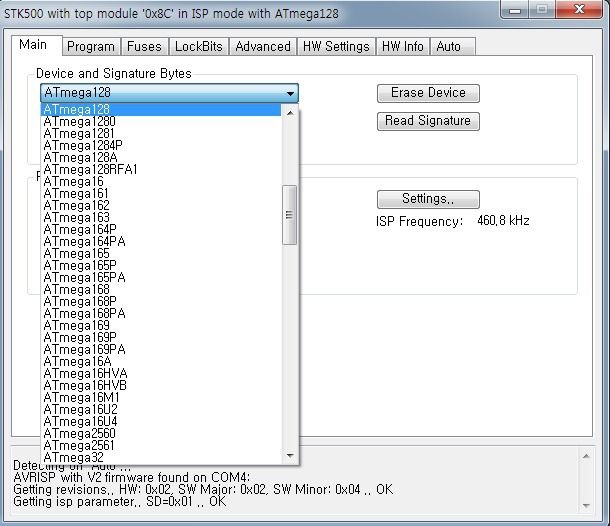This screenshot has width=610, height=526.
Task: Select ATmega165P in the list
Action: (x=161, y=266)
